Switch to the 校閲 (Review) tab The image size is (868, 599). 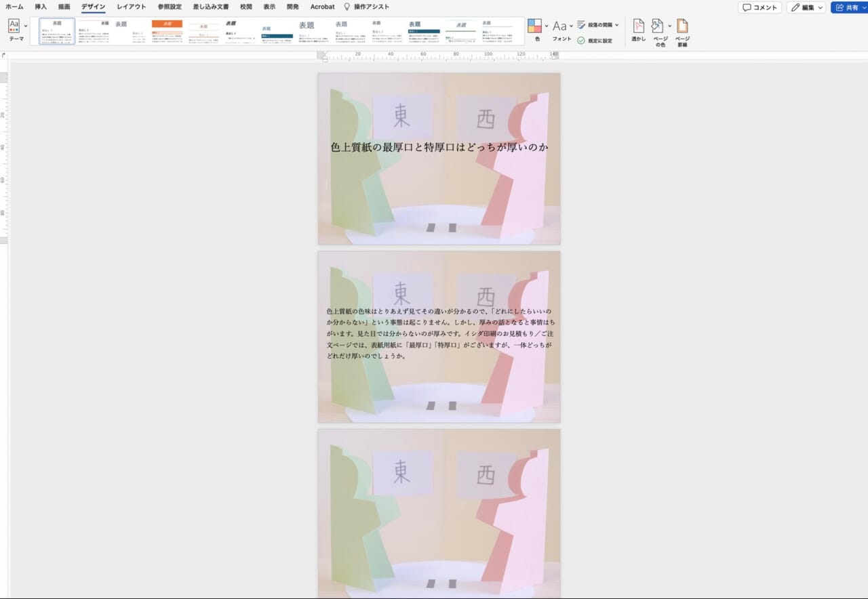pyautogui.click(x=245, y=7)
